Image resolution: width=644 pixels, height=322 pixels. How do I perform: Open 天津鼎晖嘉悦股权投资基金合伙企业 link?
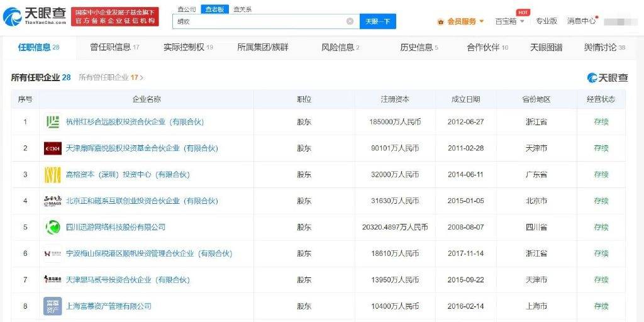[x=142, y=148]
